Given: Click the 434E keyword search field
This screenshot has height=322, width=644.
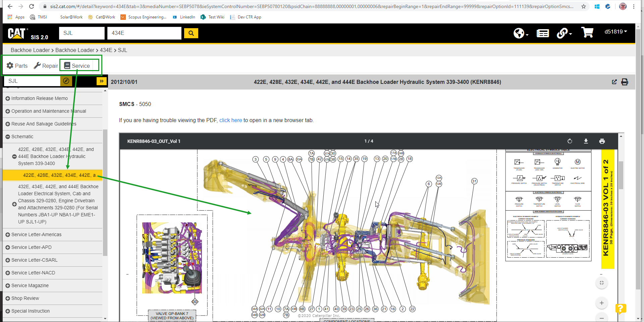Looking at the screenshot, I should point(144,33).
